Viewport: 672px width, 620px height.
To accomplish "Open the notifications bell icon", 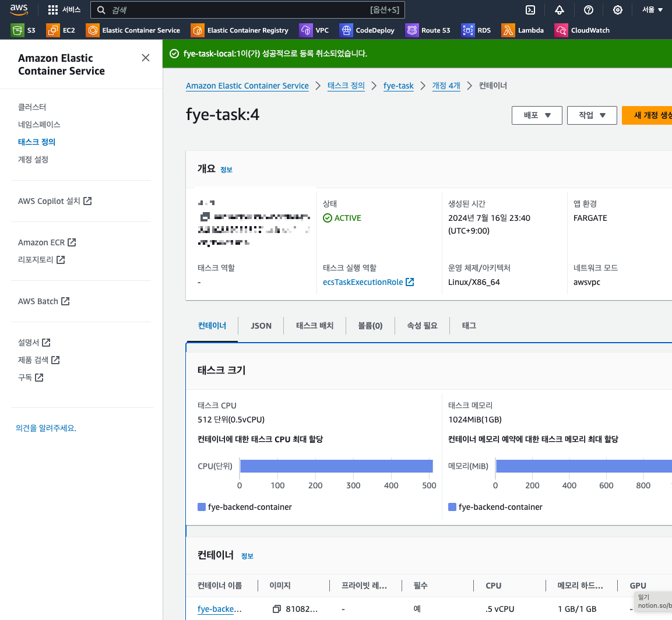I will [x=560, y=10].
